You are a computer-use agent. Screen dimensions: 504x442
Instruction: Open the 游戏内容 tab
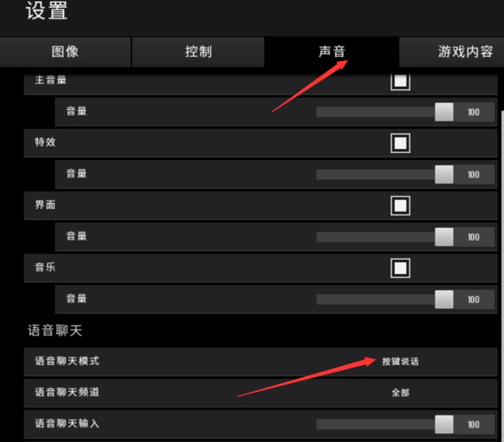(x=452, y=52)
